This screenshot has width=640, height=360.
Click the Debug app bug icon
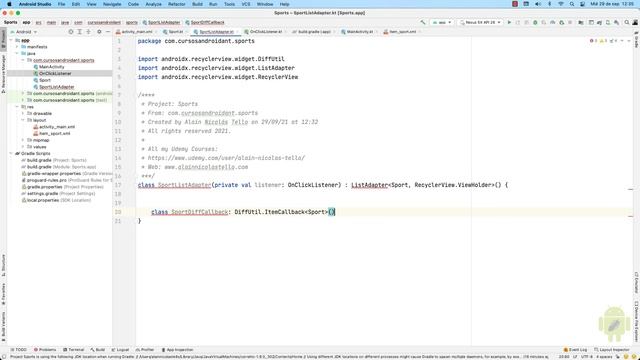[535, 22]
